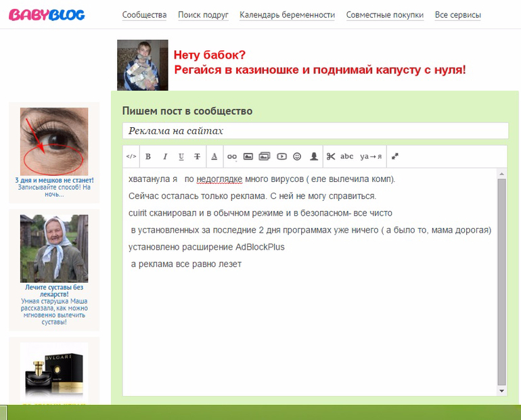This screenshot has height=420, width=521.
Task: Apply strikethrough formatting
Action: (x=197, y=156)
